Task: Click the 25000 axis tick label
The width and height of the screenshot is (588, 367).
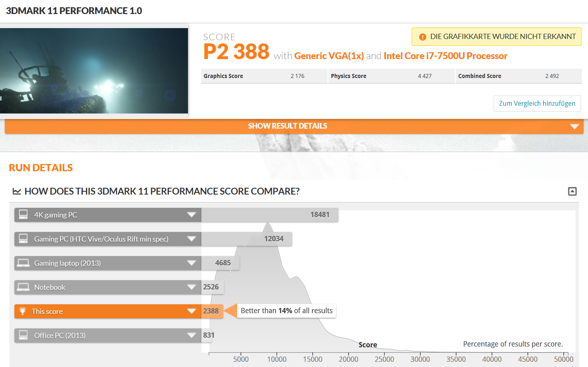Action: coord(384,359)
